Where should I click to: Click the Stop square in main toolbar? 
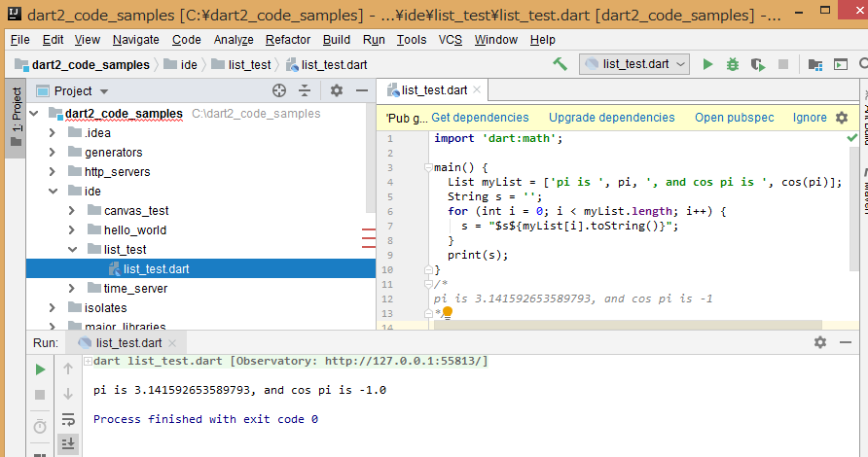[x=783, y=64]
